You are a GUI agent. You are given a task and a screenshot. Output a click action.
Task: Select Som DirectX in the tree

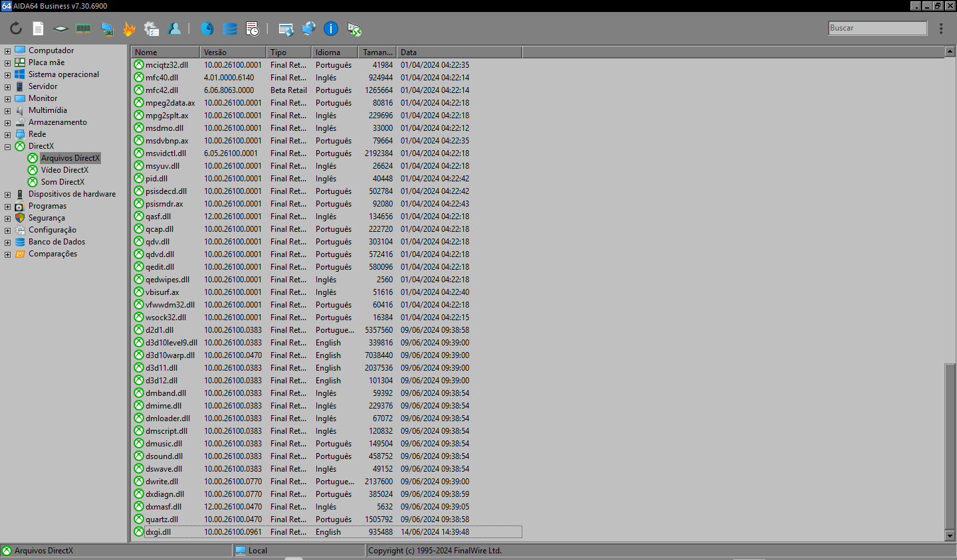click(x=62, y=182)
